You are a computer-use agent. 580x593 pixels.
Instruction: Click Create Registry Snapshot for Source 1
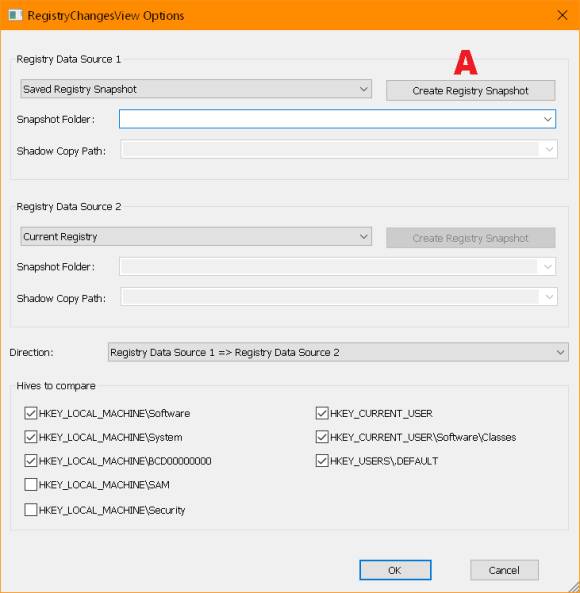click(x=470, y=90)
